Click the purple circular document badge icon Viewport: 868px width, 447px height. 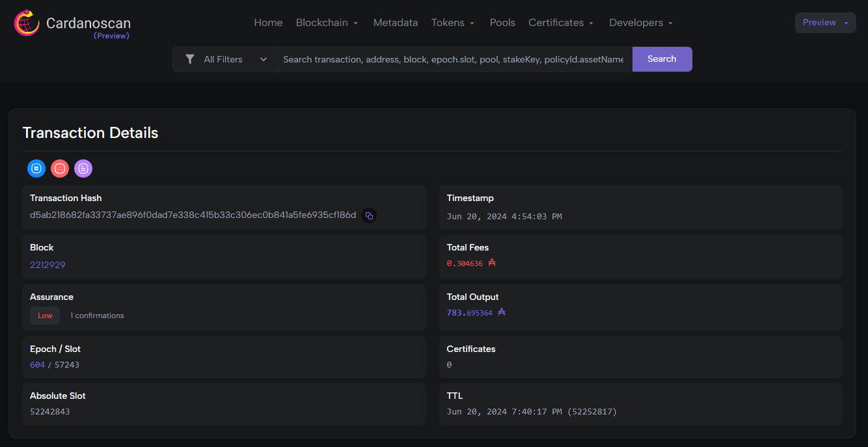[x=83, y=169]
